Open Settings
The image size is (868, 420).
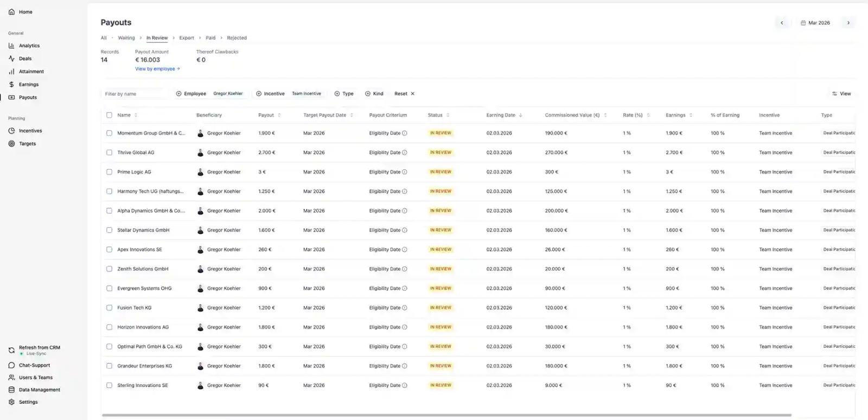[23, 402]
